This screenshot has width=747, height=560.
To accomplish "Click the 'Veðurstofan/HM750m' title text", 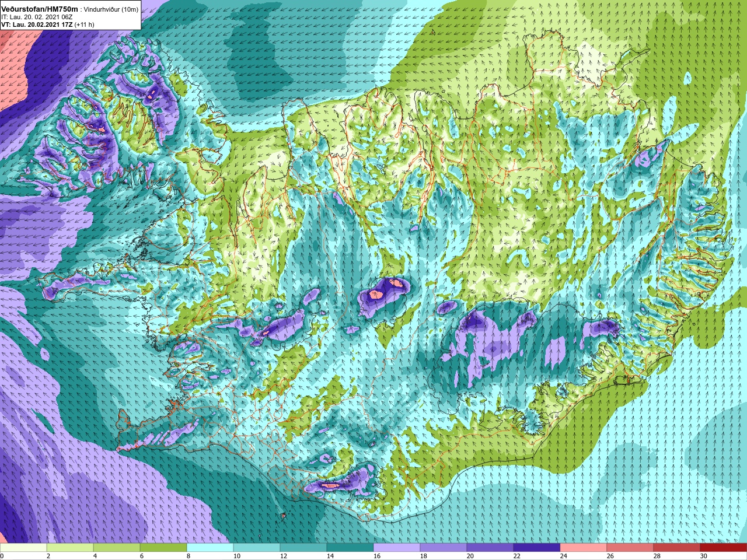I will (x=40, y=9).
